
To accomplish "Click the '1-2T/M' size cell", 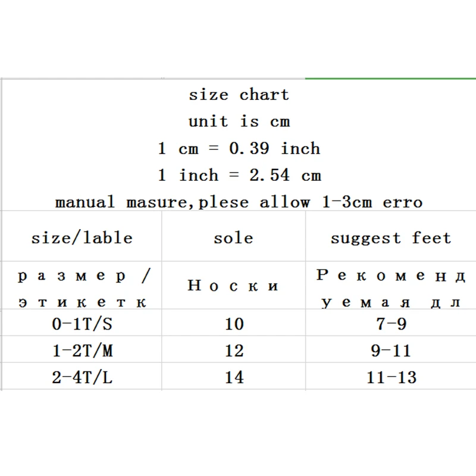I will (x=82, y=351).
